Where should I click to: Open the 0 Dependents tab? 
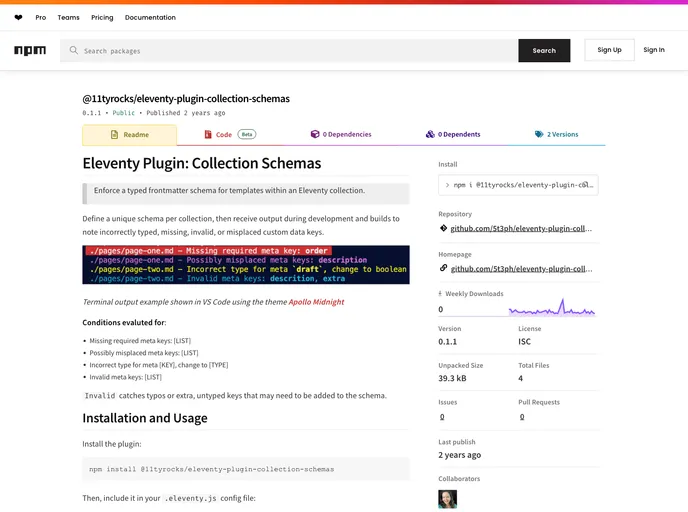tap(453, 134)
